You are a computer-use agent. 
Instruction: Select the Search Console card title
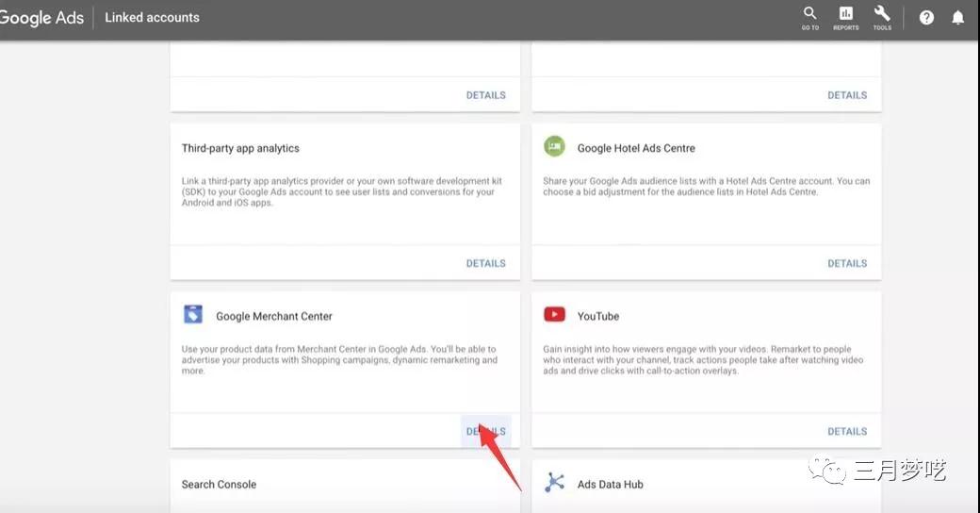point(219,484)
